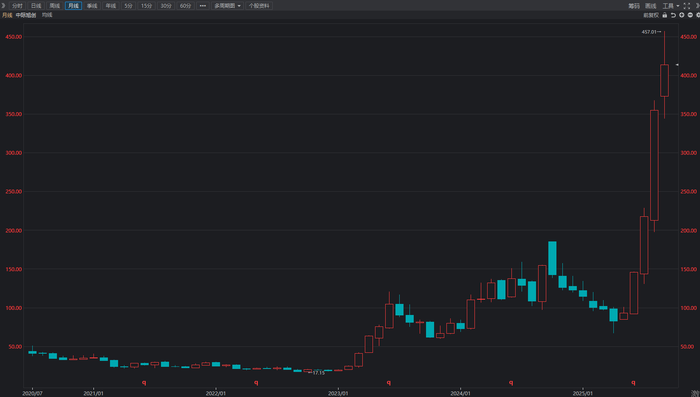This screenshot has width=700, height=397.
Task: Zoom in with the plus circle icon
Action: coord(682,15)
